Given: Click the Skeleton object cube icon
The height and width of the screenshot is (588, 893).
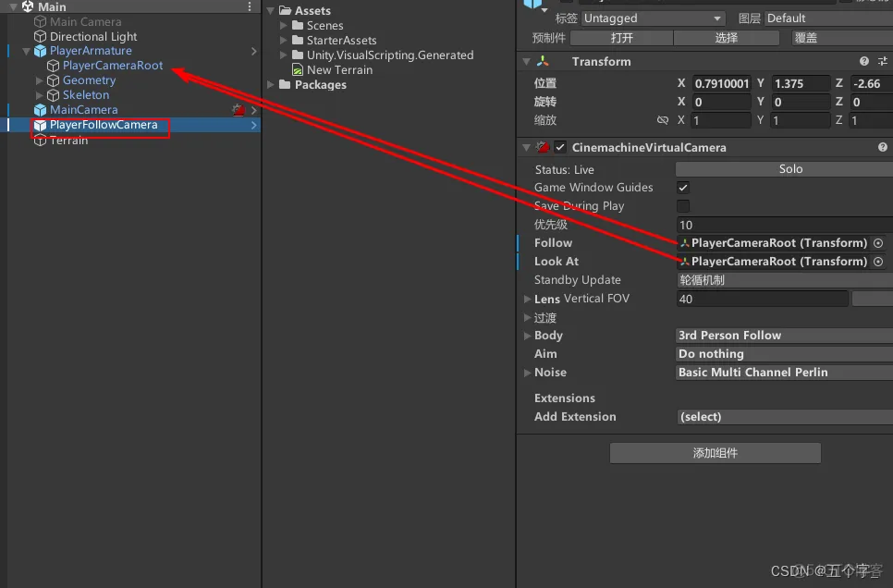Looking at the screenshot, I should tap(53, 95).
